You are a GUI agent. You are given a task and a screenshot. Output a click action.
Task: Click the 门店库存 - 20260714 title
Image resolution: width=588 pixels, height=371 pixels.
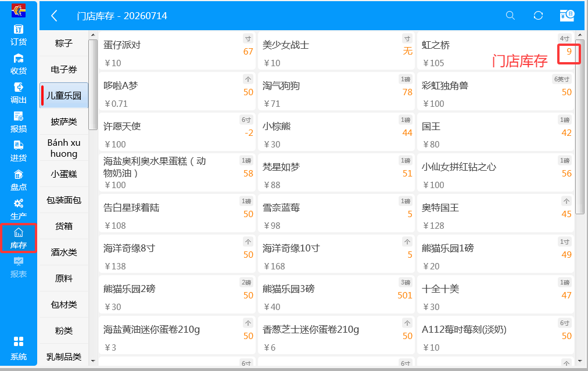pyautogui.click(x=122, y=16)
